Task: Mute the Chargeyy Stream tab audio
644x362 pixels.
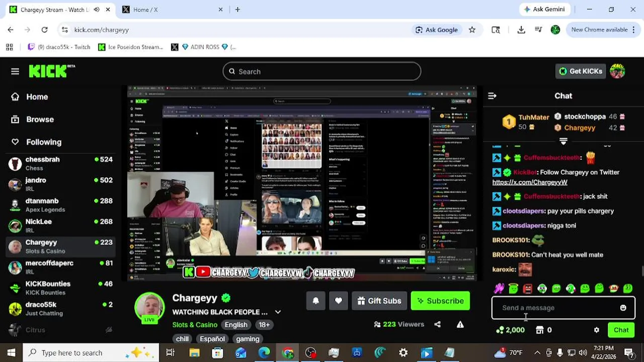Action: point(96,10)
